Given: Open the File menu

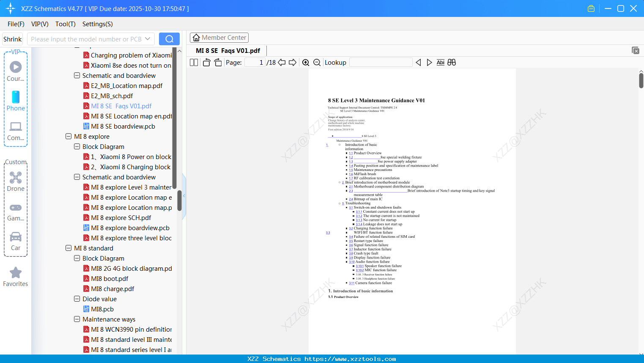Looking at the screenshot, I should (x=16, y=24).
